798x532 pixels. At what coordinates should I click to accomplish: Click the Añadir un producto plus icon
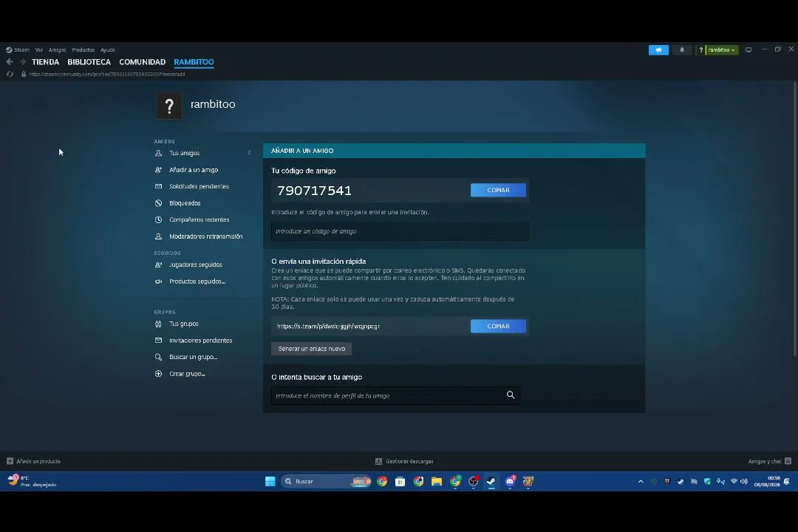[10, 461]
